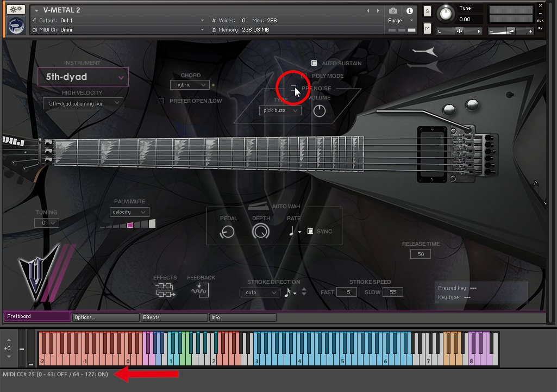Open the Output Out 1 dropdown

point(118,21)
